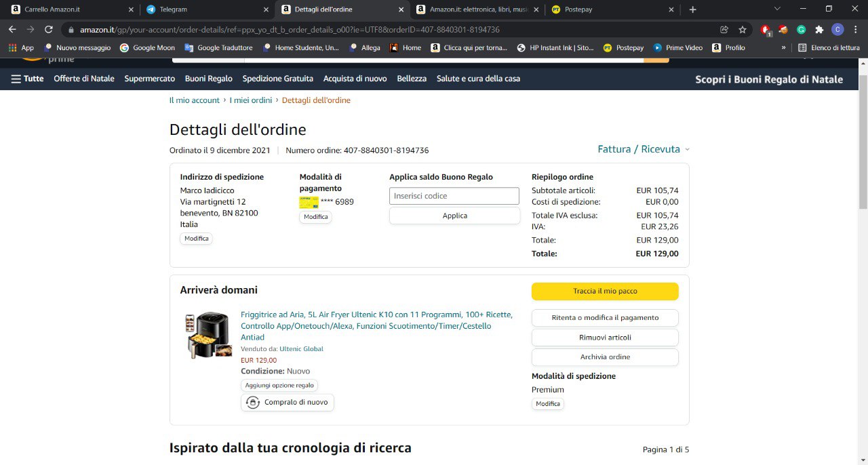Open Offerte di Natale menu item

pos(84,79)
